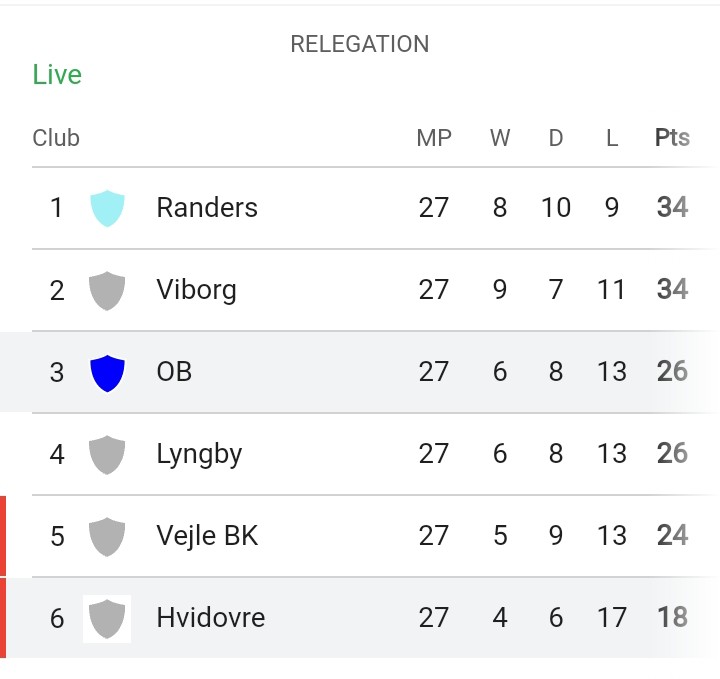The width and height of the screenshot is (720, 679).
Task: Click the Club column header
Action: [x=56, y=138]
